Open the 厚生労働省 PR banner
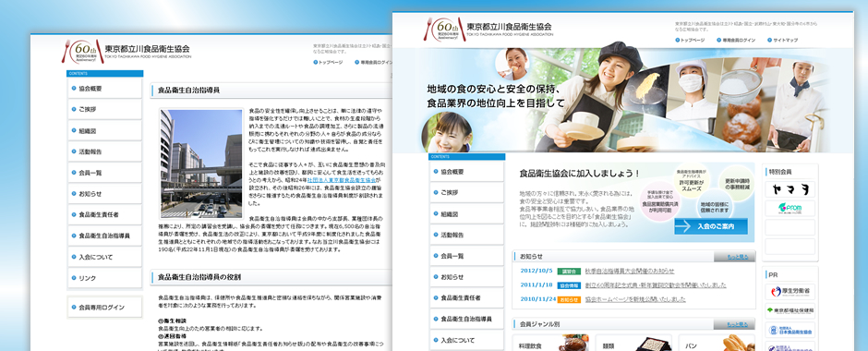Screen dimensions: 868x351 [790, 291]
